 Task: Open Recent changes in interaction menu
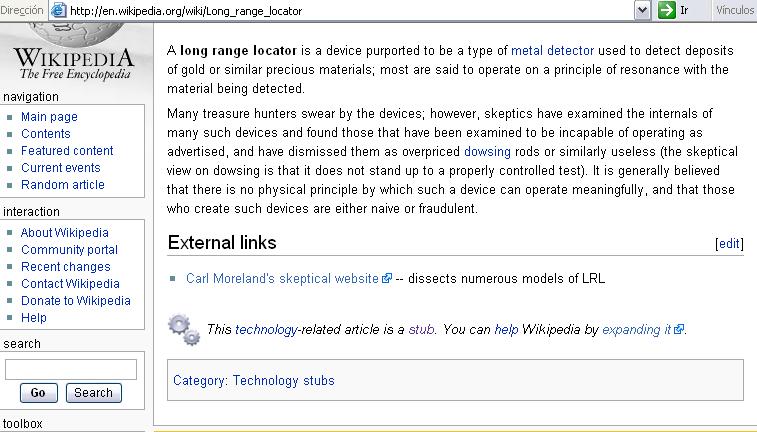click(66, 267)
